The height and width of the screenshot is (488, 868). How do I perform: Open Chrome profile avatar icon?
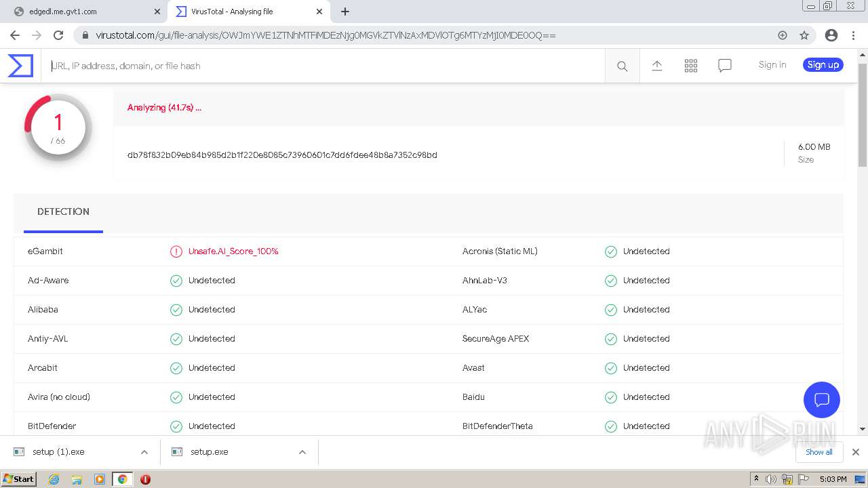point(831,35)
